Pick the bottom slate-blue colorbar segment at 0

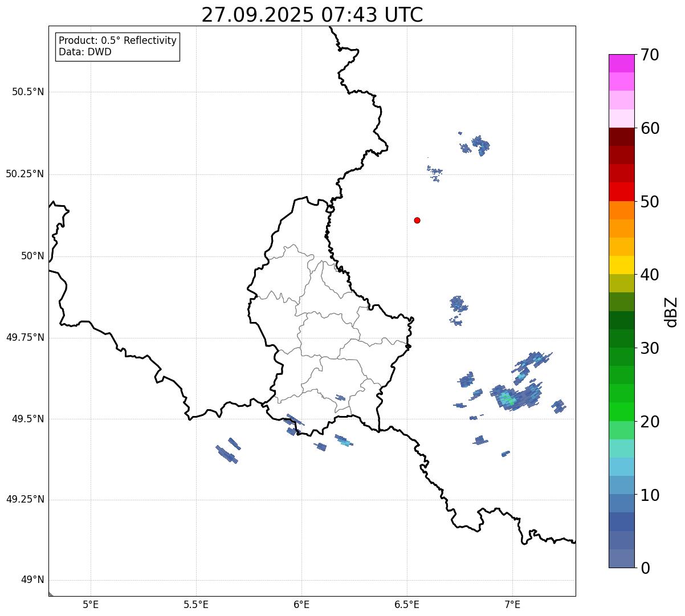[621, 558]
